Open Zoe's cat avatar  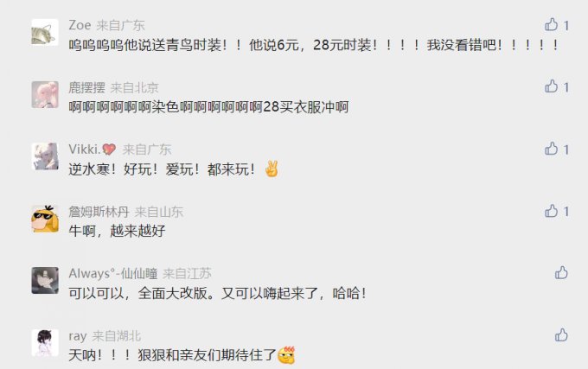coord(45,32)
